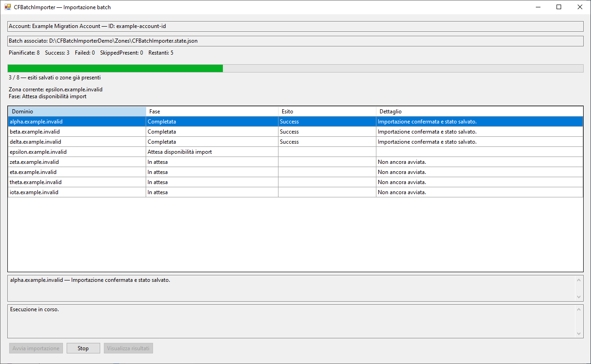Click the 'Restanti: 5' counter text
The height and width of the screenshot is (364, 591).
(x=161, y=53)
